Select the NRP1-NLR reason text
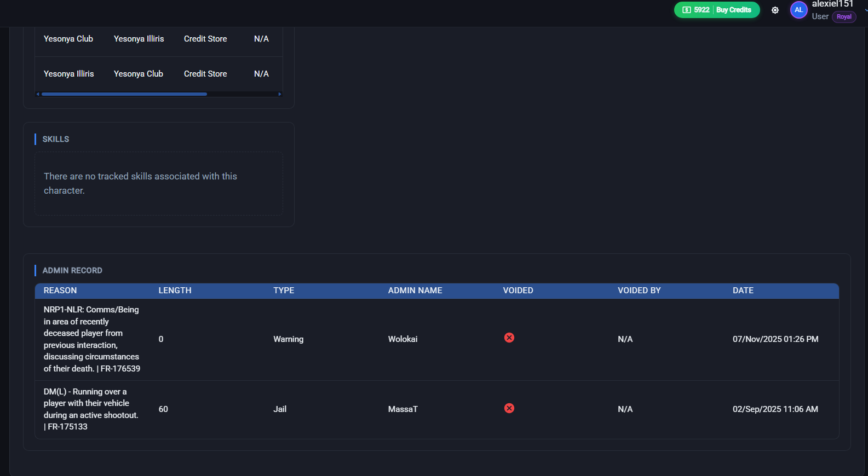 pos(92,339)
